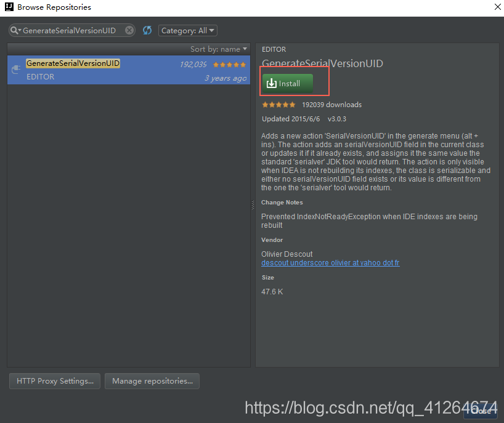Click the magnifier icon in the search box
Screen dimensions: 504x423
(14, 30)
